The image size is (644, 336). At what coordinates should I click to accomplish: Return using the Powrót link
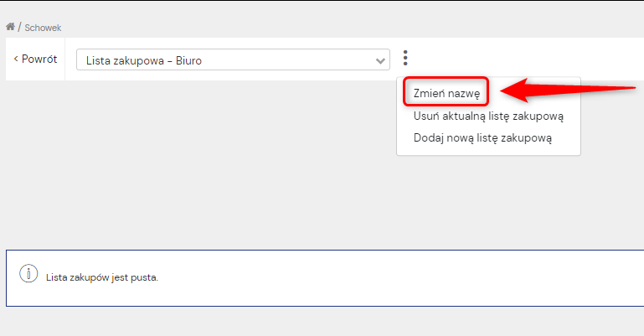tap(35, 59)
